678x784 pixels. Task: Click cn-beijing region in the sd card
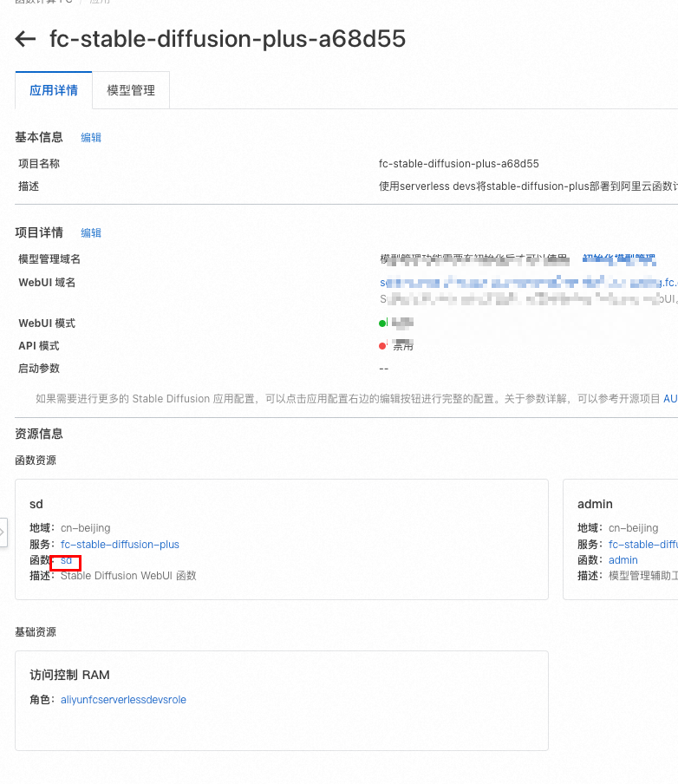(x=86, y=528)
